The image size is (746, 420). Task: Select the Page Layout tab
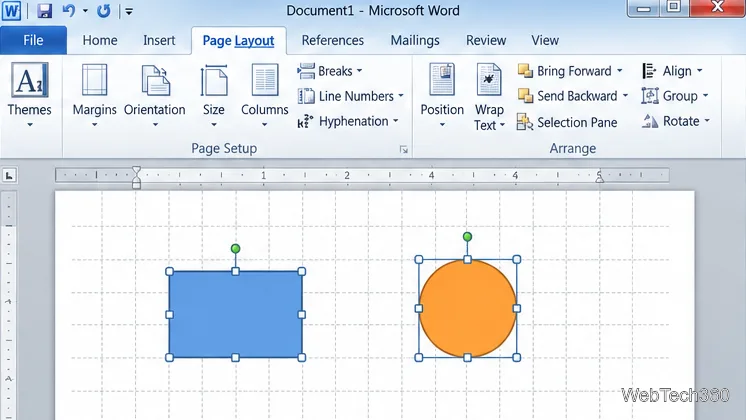[238, 40]
